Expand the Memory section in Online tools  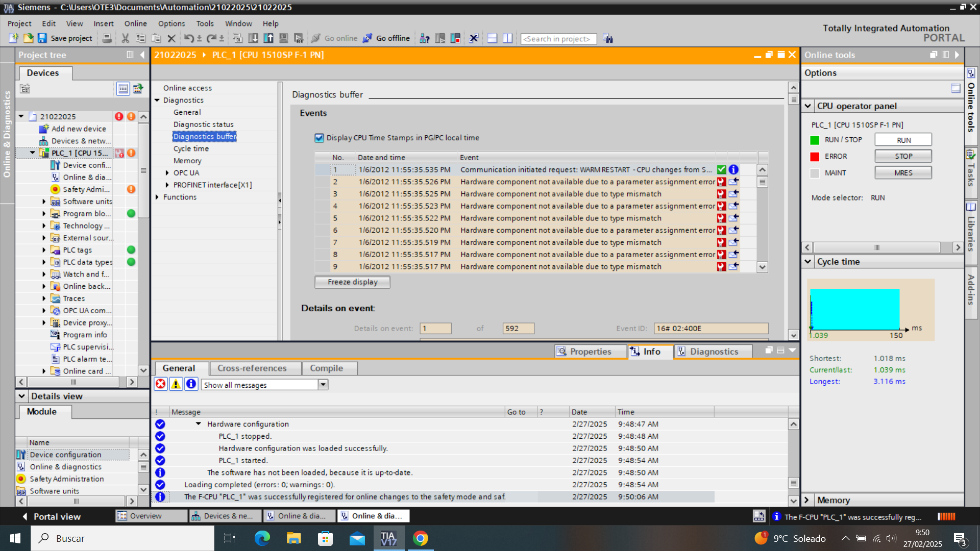coord(807,500)
